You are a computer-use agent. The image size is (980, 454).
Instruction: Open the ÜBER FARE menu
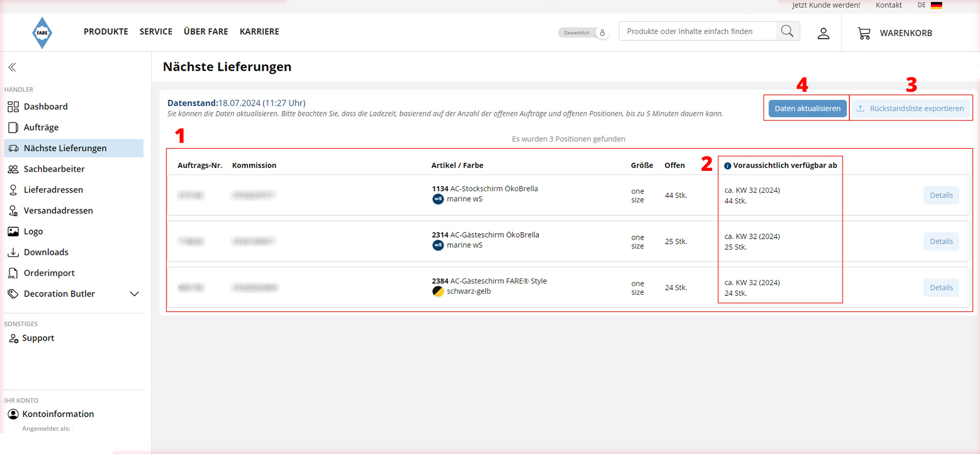(206, 32)
